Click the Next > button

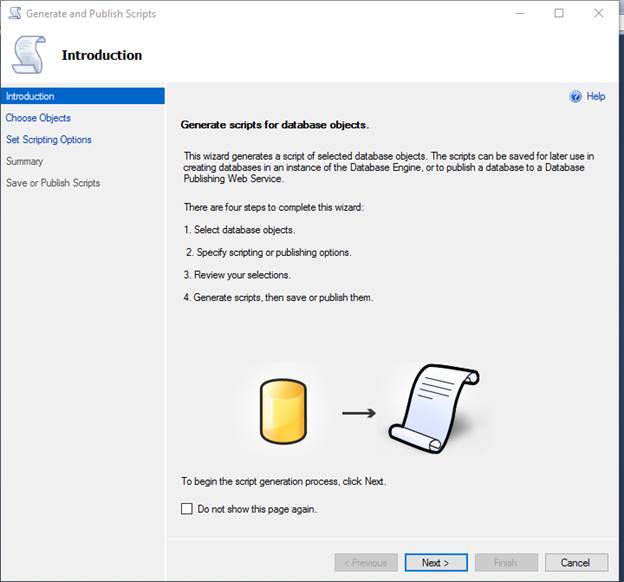[436, 562]
